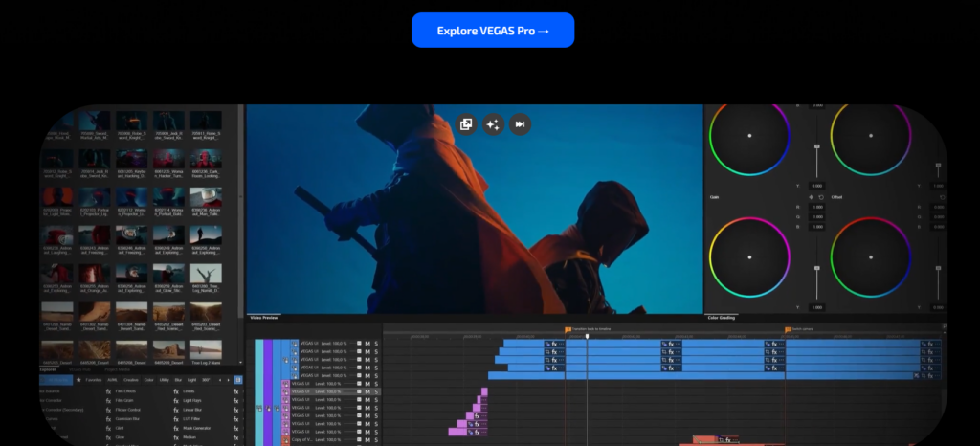Click the reset icon beside the Gain label
Screen dimensions: 980x446
(x=821, y=197)
